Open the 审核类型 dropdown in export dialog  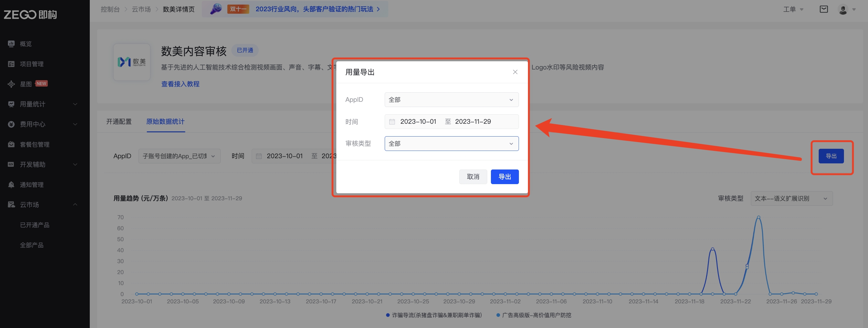pyautogui.click(x=451, y=144)
